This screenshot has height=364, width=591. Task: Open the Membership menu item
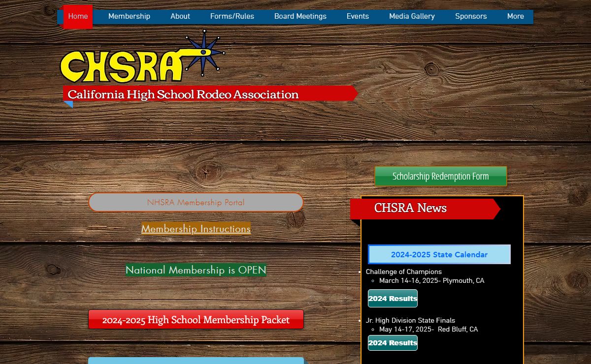click(129, 17)
